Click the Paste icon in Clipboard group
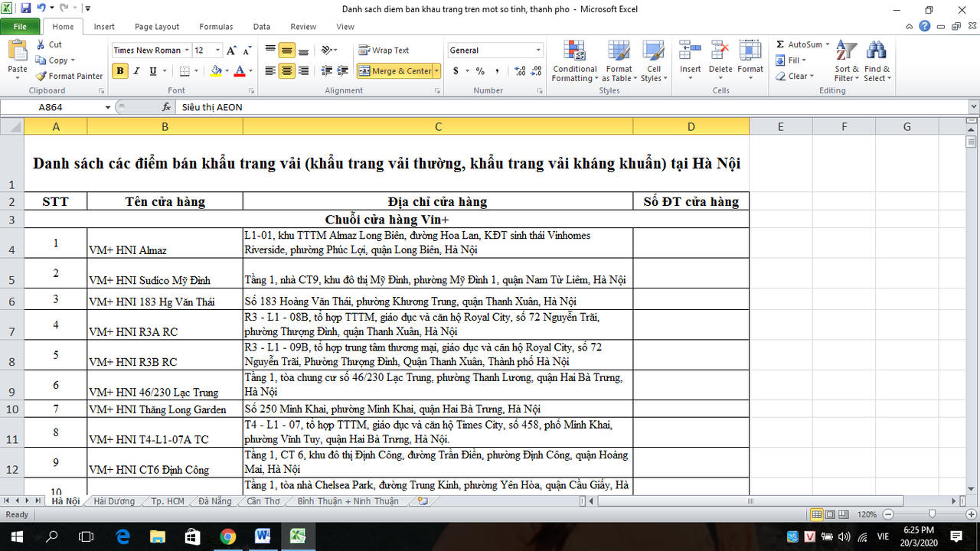Image resolution: width=980 pixels, height=551 pixels. [x=17, y=51]
